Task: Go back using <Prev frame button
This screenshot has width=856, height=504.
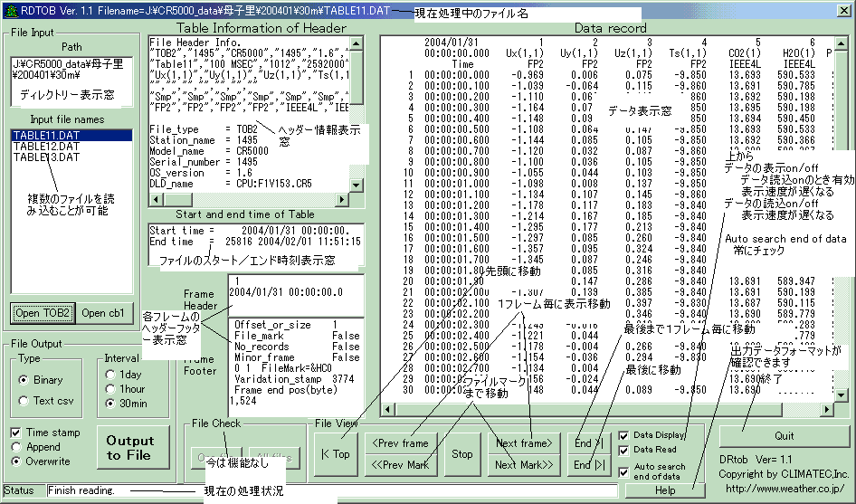Action: pos(400,442)
